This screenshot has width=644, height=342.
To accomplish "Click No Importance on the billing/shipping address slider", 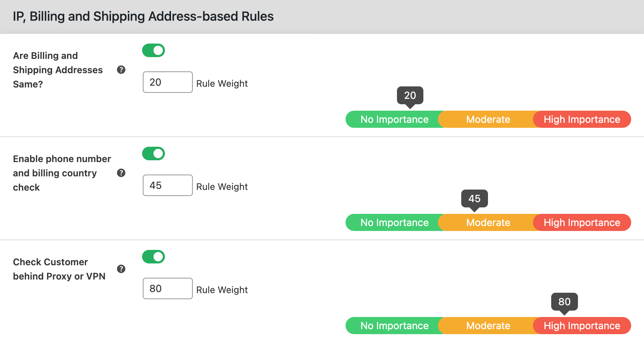I will (394, 119).
